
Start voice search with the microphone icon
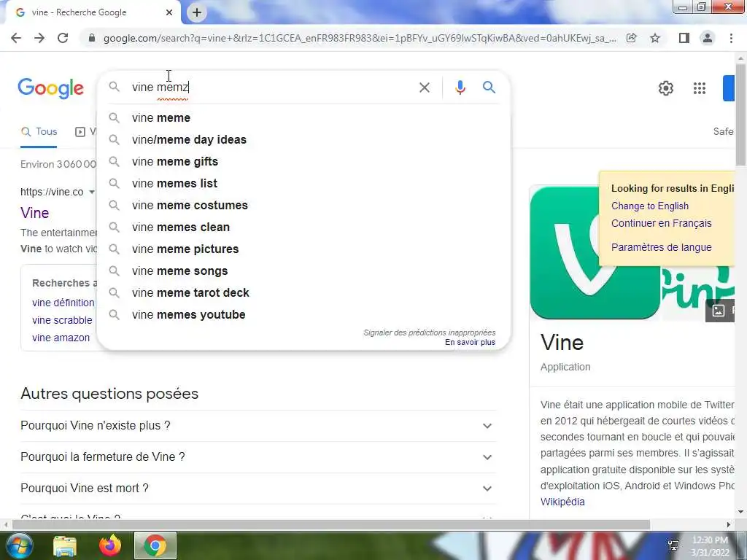(x=460, y=87)
